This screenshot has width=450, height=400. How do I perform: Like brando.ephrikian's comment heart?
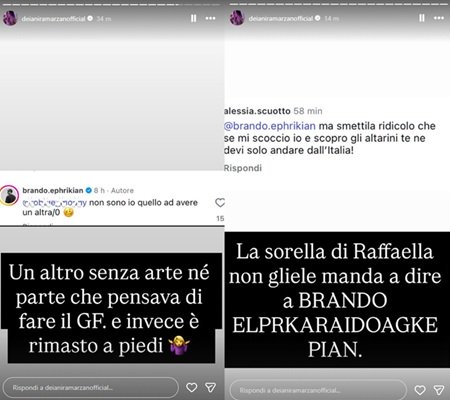coord(220,202)
